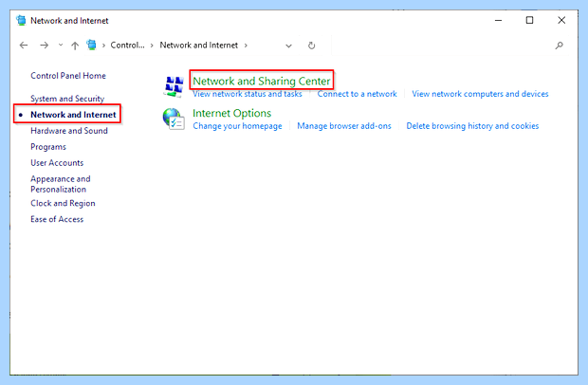Click the search magnifier icon
Screen dimensions: 588x385
pyautogui.click(x=560, y=46)
